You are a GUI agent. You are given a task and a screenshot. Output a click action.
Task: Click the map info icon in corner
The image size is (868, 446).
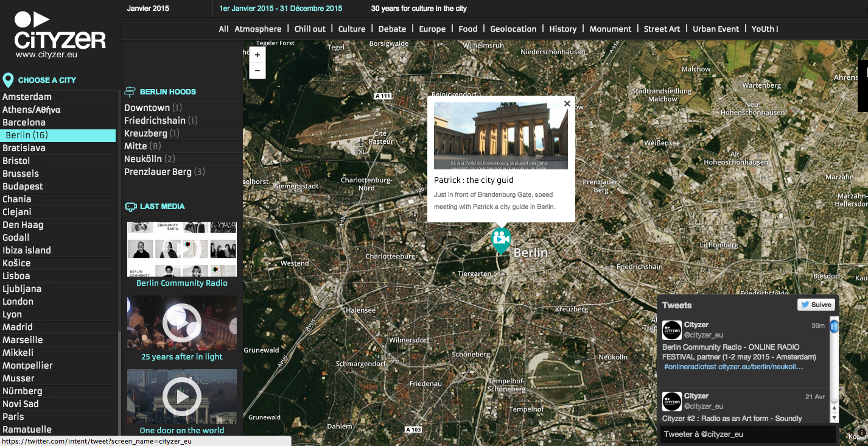coord(861,432)
